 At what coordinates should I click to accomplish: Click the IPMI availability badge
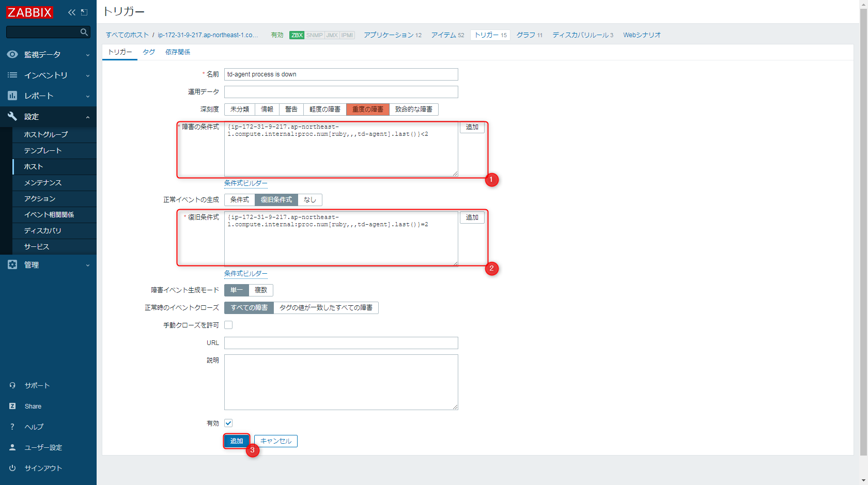coord(347,35)
